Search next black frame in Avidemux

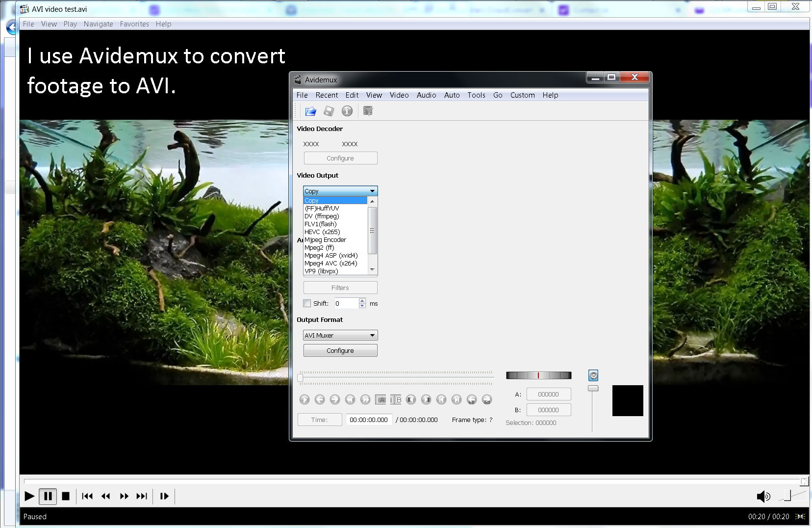[x=426, y=399]
